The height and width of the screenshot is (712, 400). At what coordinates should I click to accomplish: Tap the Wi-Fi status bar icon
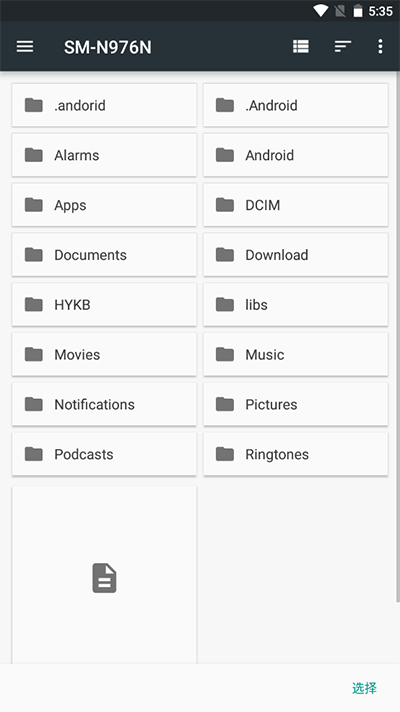(321, 11)
